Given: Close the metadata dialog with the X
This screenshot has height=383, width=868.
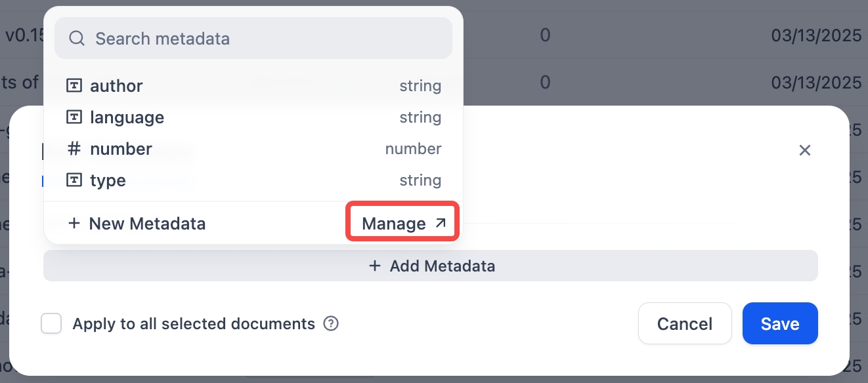Looking at the screenshot, I should (805, 150).
